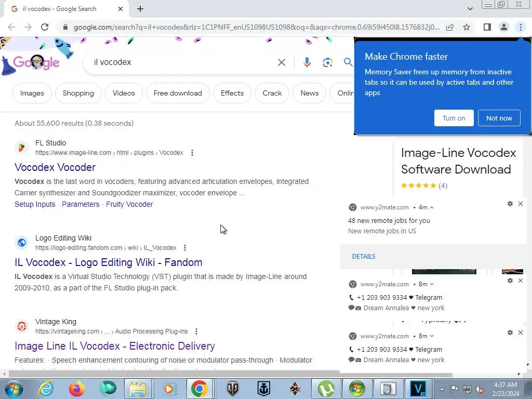This screenshot has width=532, height=399.
Task: Search by image with Google Lens
Action: 327,62
